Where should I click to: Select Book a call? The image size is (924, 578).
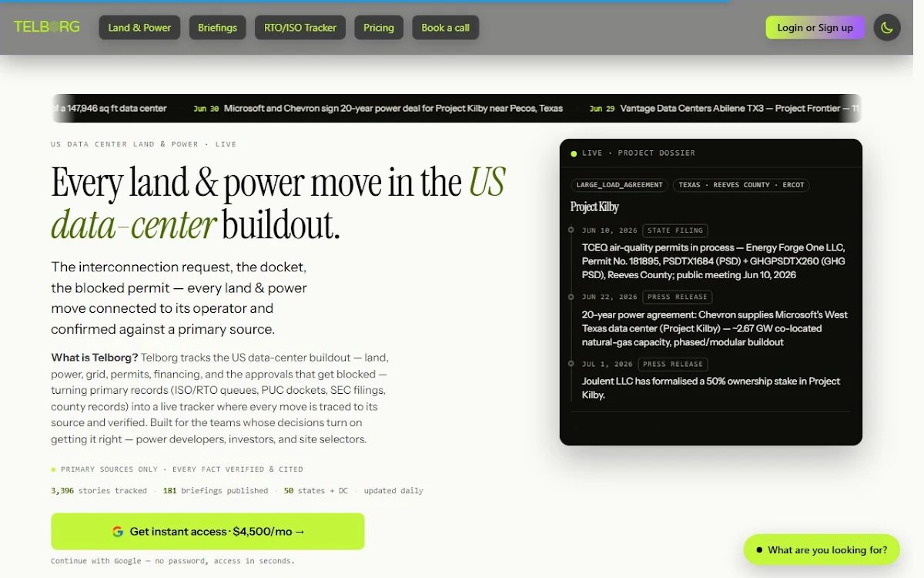click(x=445, y=28)
